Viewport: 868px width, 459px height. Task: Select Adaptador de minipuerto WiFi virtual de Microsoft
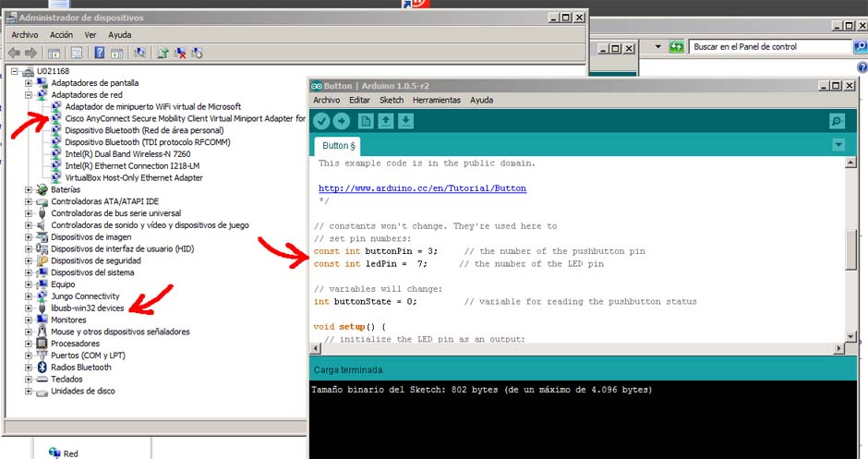coord(152,107)
